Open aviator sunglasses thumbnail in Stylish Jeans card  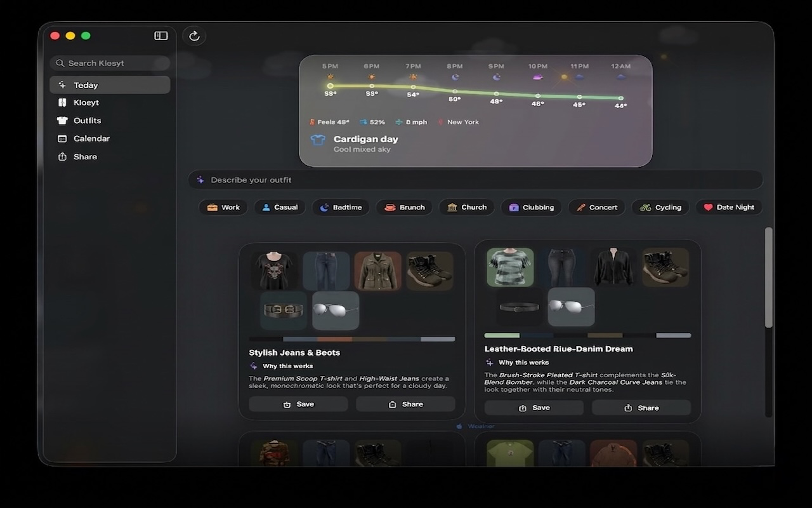336,311
